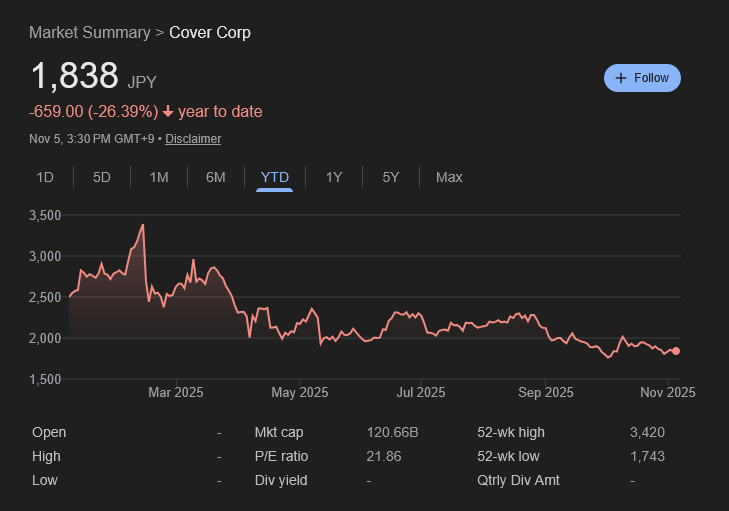Select the 5Y chart range tab
Screen dimensions: 729x511
(391, 177)
